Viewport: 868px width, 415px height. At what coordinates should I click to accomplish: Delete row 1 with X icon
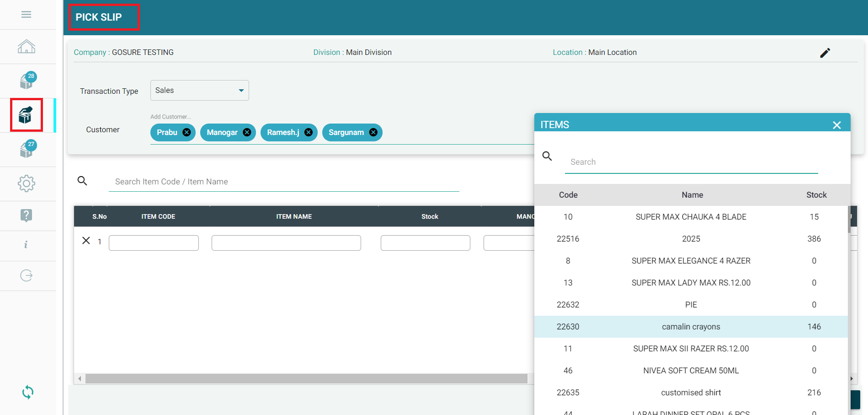tap(86, 241)
